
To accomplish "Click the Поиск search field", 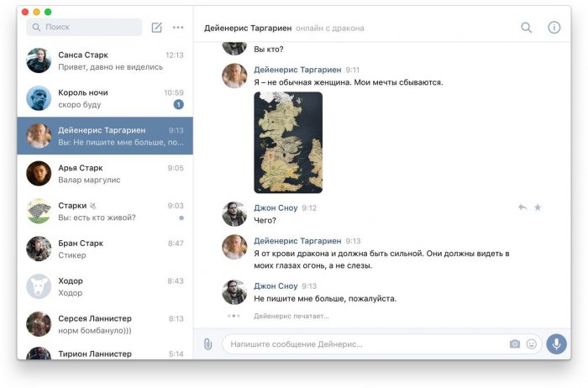I will tap(84, 27).
